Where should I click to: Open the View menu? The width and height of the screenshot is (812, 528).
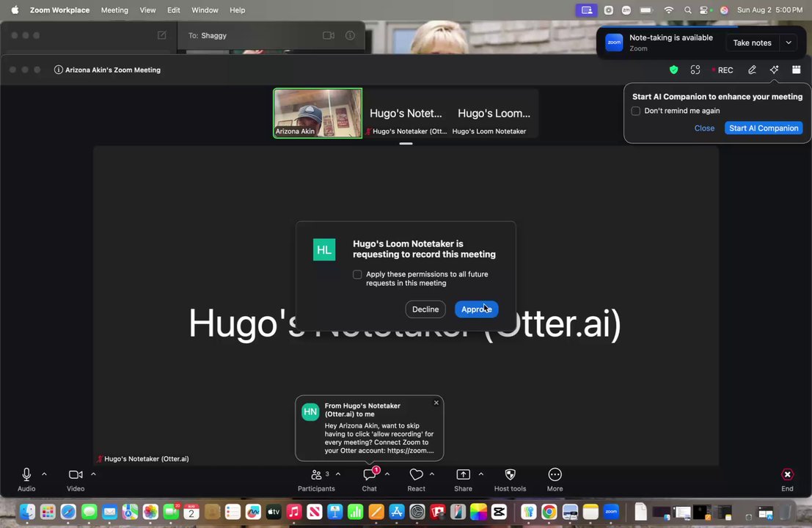click(x=147, y=10)
